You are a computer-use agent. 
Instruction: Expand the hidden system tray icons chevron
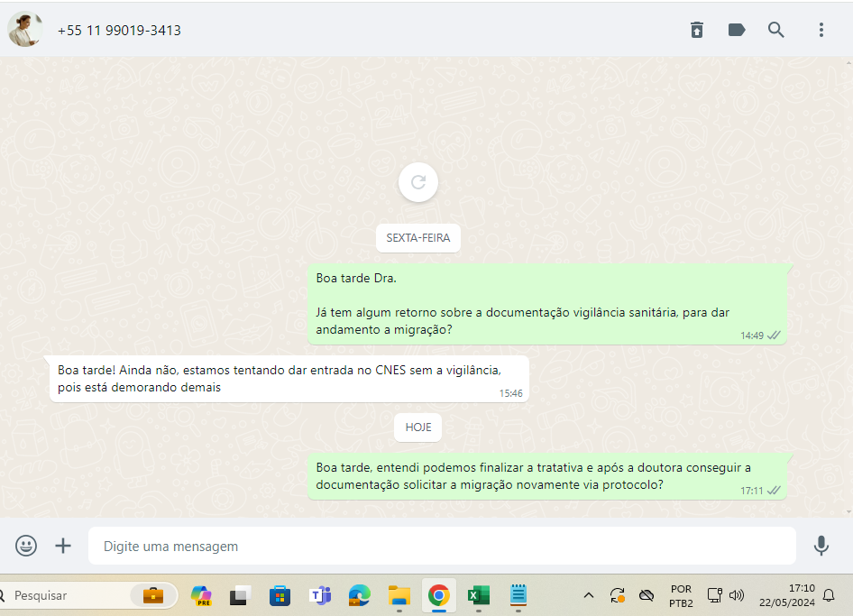click(x=589, y=595)
